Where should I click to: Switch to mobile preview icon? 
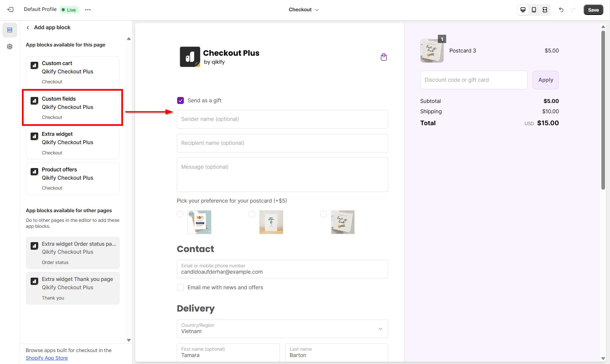pyautogui.click(x=534, y=10)
